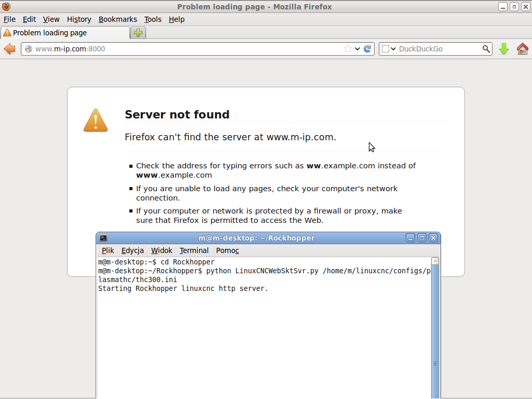This screenshot has height=399, width=532.
Task: Open the Tools menu in Firefox
Action: click(x=153, y=19)
